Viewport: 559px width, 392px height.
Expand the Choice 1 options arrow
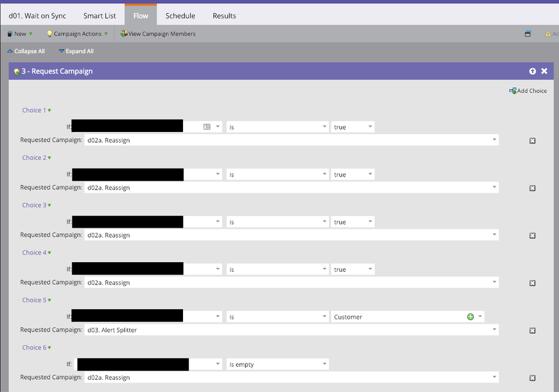click(49, 110)
